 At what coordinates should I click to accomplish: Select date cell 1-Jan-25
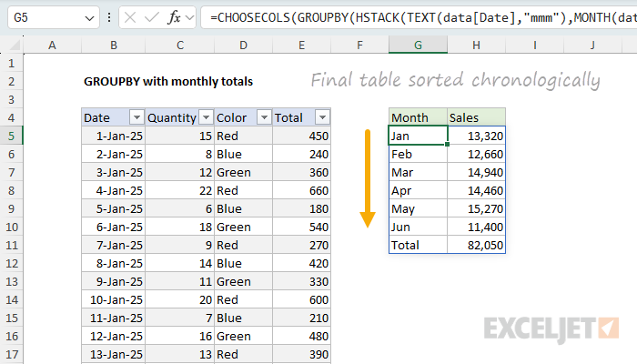[114, 136]
